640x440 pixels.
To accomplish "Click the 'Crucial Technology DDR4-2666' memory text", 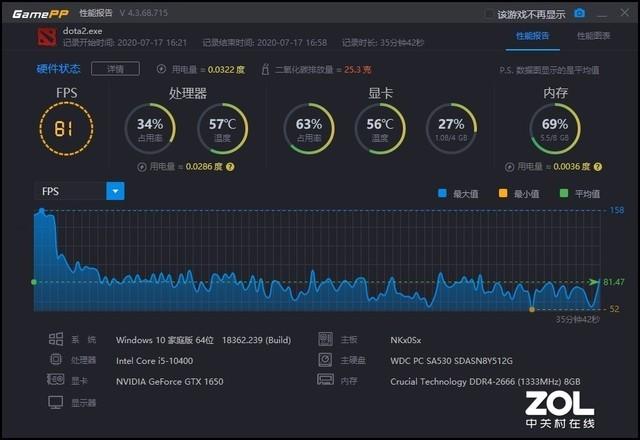I will [x=485, y=382].
